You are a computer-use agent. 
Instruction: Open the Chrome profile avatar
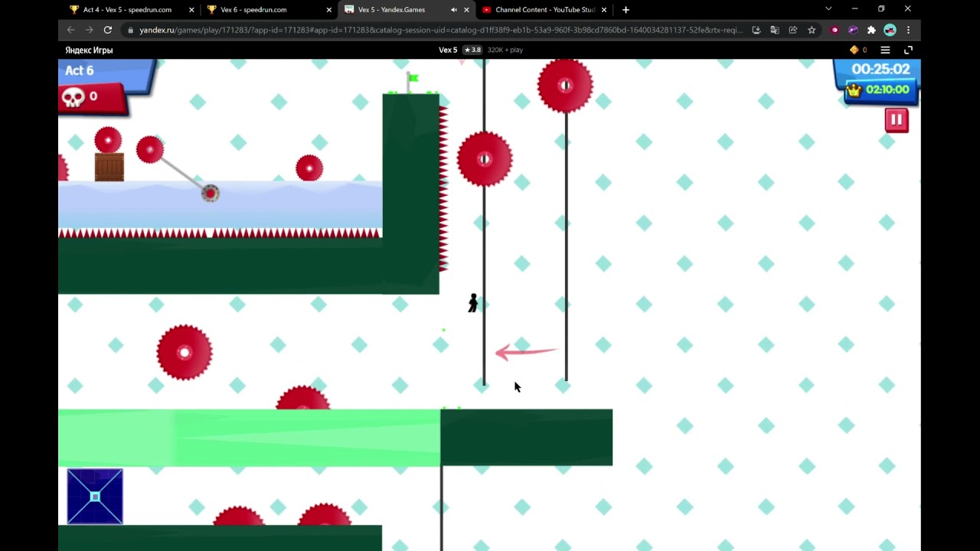pos(890,30)
